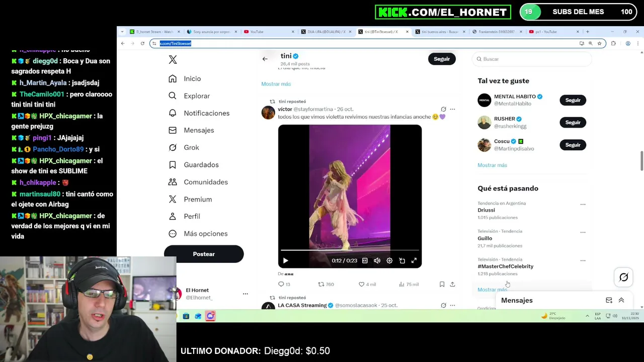
Task: Open weather widget in taskbar
Action: [553, 316]
